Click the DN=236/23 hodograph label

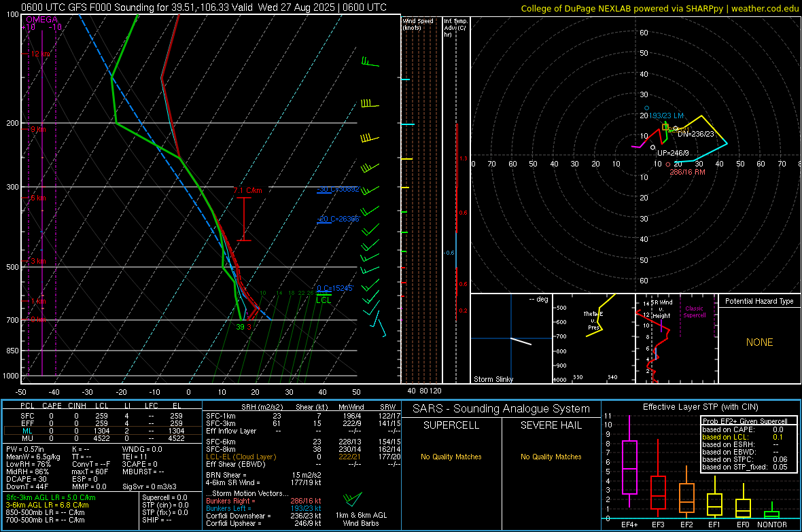point(695,134)
